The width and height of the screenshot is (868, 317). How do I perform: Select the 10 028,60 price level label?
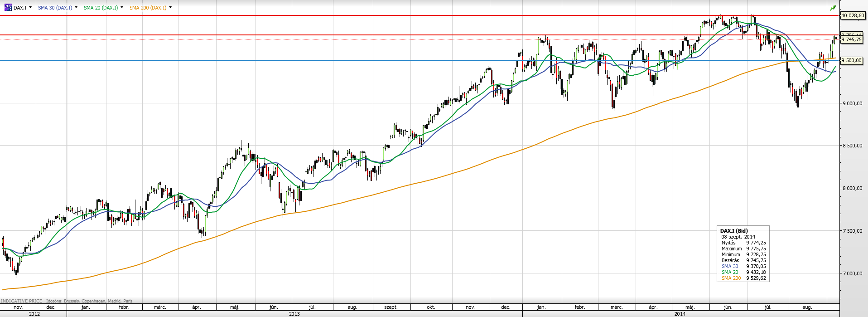coord(853,15)
